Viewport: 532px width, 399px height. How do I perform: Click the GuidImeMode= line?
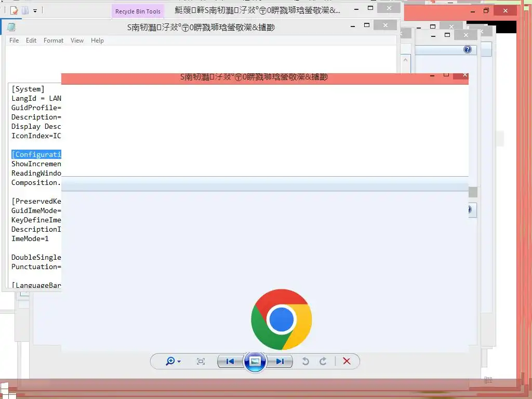pos(36,210)
